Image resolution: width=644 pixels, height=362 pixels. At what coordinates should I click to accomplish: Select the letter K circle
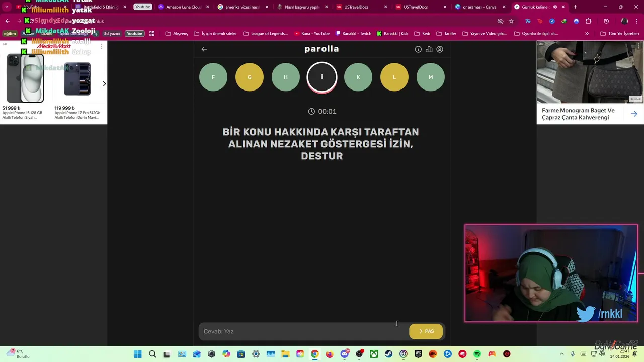point(358,77)
